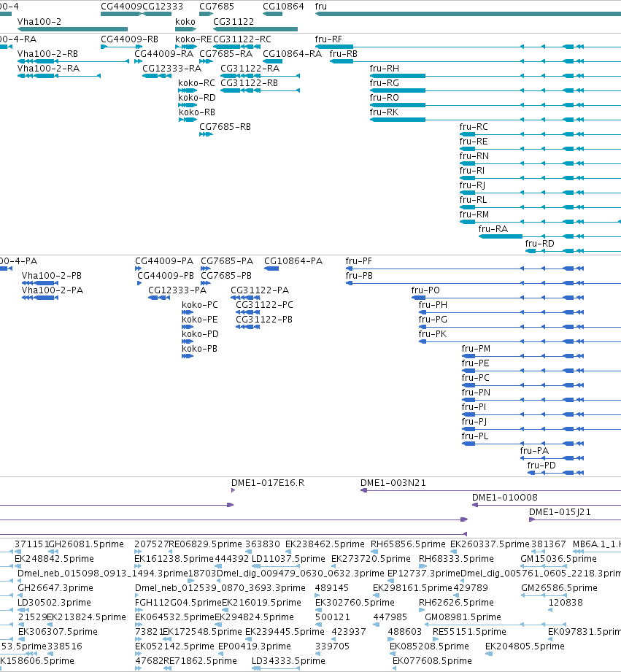The width and height of the screenshot is (621, 672).
Task: Click EST GH26647.3prime
Action: [55, 588]
